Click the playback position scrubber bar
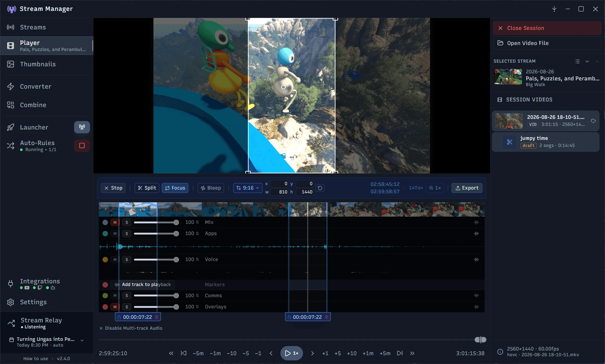Viewport: 605px width, 364px height. point(292,340)
